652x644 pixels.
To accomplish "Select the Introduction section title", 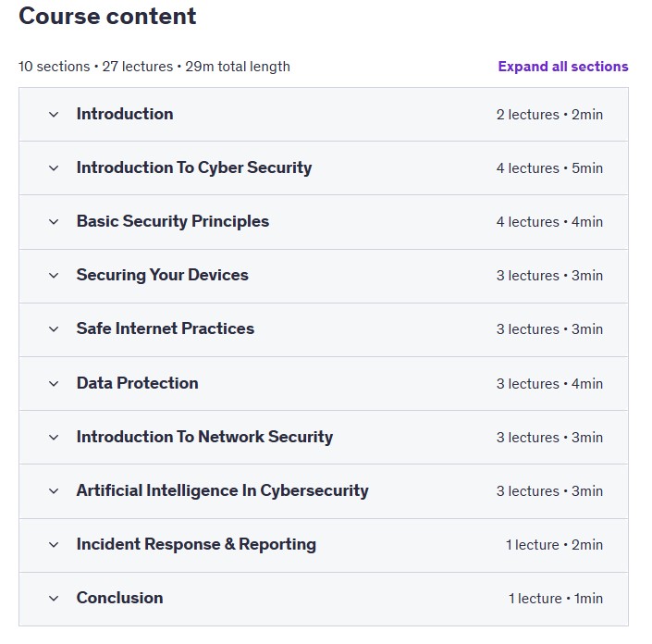I will 125,114.
